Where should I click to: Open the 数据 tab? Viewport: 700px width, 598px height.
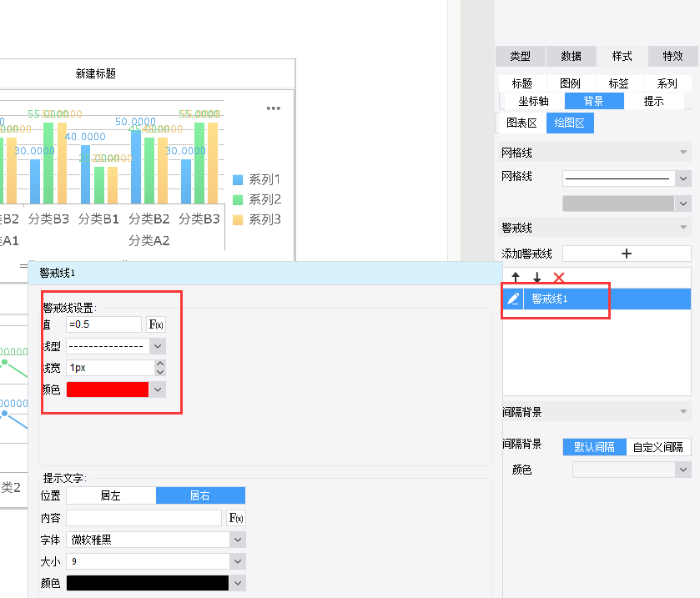(572, 56)
